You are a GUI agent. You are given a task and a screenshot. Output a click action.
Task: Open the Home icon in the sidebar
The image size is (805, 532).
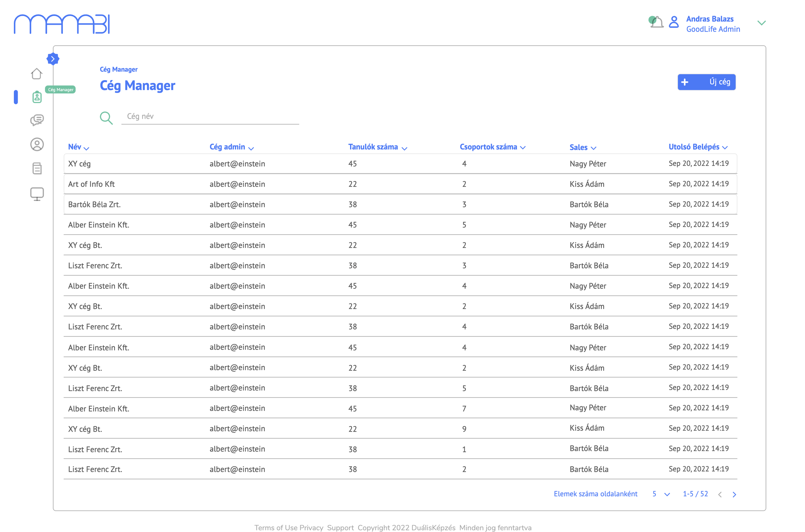click(37, 74)
